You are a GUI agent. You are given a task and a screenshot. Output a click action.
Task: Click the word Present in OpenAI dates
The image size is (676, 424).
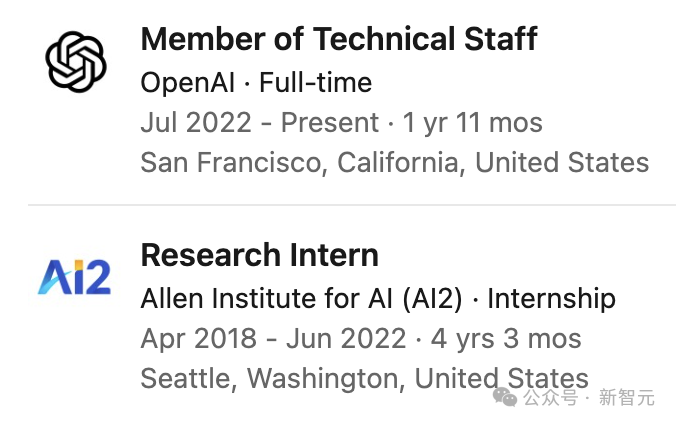pyautogui.click(x=330, y=122)
